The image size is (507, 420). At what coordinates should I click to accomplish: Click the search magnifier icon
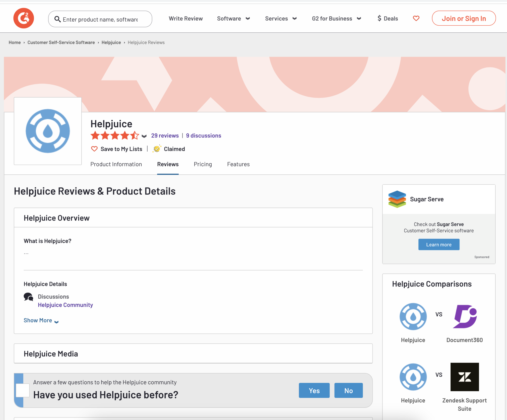coord(57,19)
